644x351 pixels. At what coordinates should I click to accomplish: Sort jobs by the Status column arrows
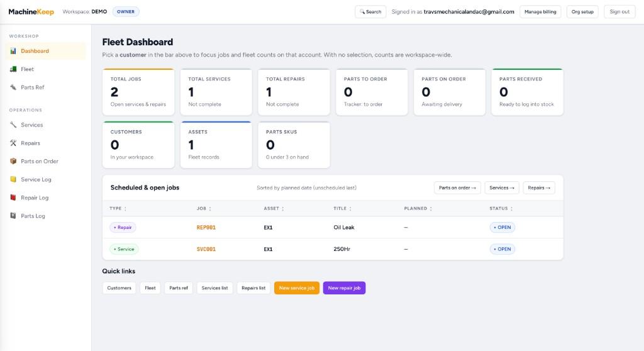coord(511,209)
